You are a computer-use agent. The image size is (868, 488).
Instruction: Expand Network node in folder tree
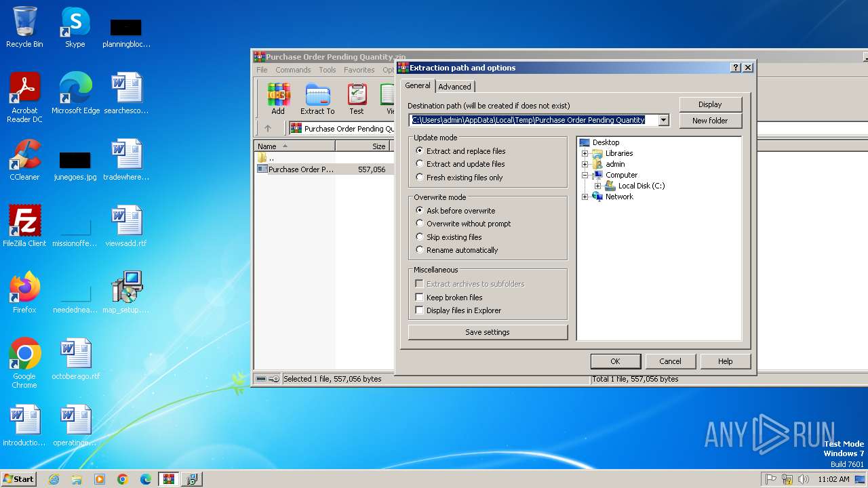(x=585, y=197)
